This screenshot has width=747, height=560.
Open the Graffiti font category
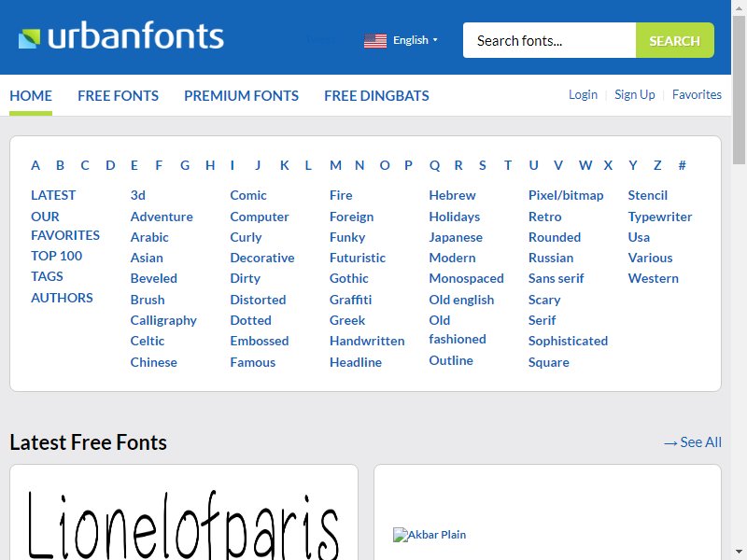coord(350,300)
